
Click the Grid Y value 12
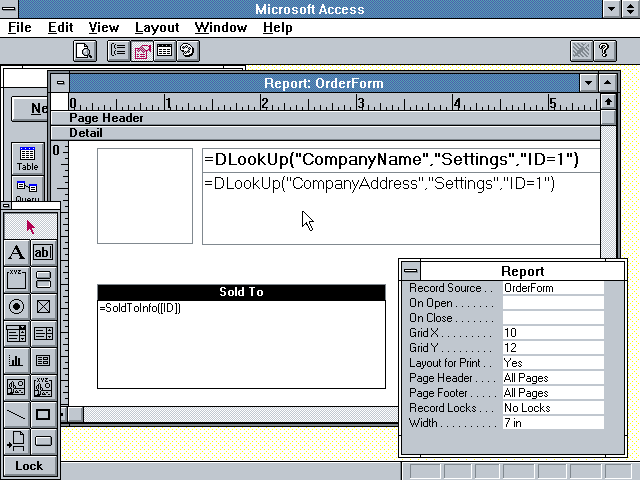click(553, 348)
